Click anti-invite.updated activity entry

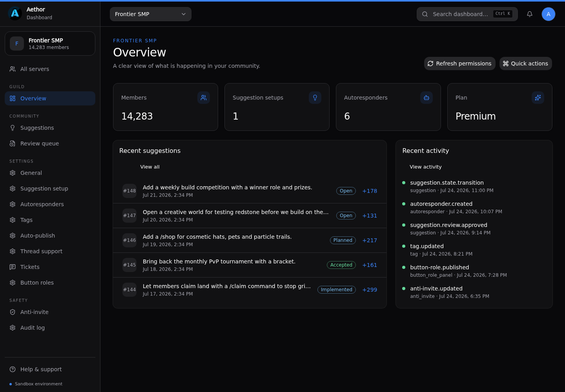coord(474,292)
